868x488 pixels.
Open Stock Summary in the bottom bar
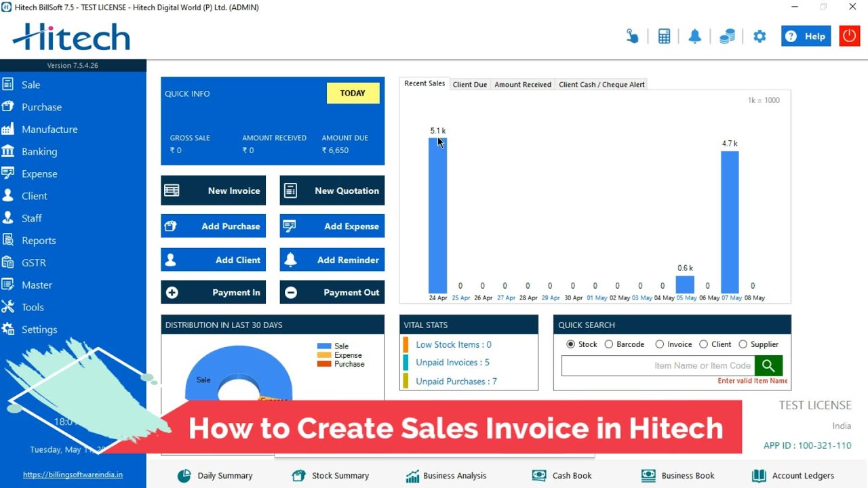(x=330, y=476)
